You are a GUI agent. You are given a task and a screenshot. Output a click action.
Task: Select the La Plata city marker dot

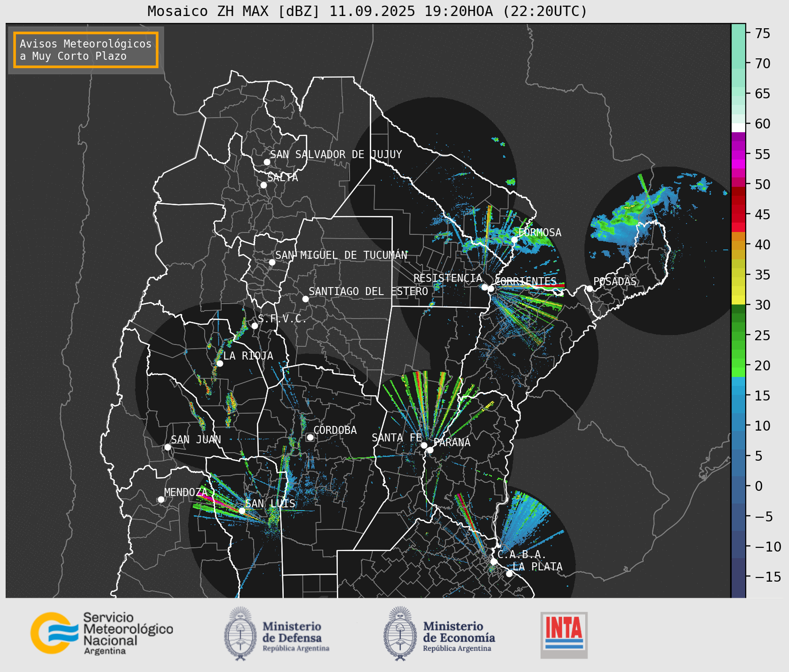509,574
